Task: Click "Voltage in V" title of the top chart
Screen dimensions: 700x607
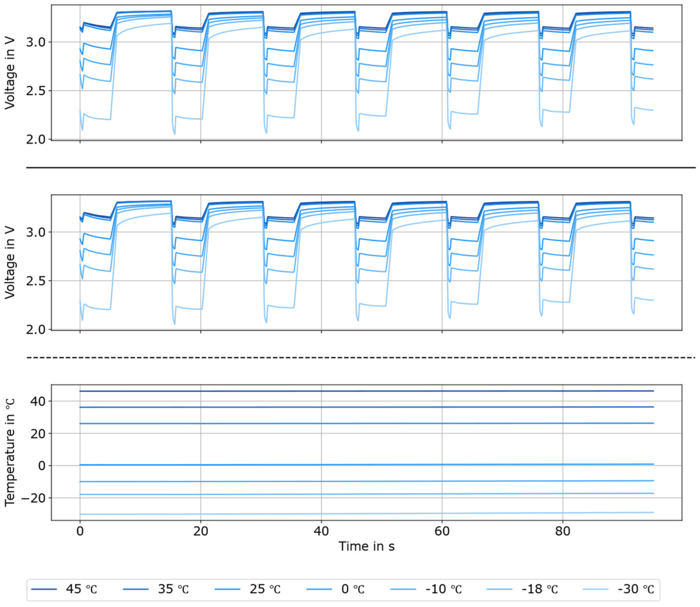Action: click(x=11, y=73)
